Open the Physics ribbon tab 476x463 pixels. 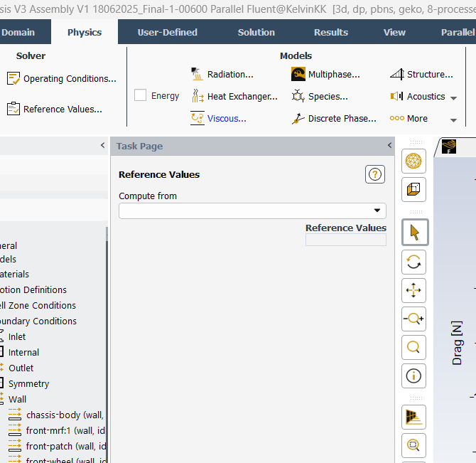click(85, 32)
